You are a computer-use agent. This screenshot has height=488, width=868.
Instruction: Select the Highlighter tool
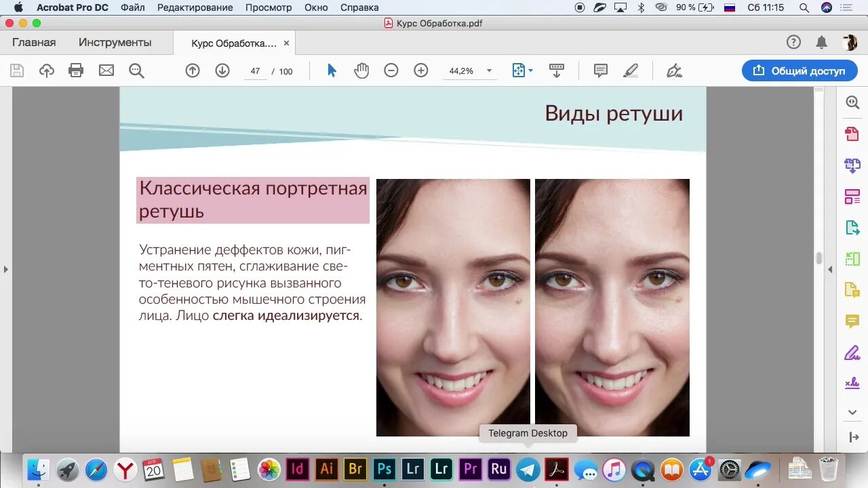(x=631, y=70)
